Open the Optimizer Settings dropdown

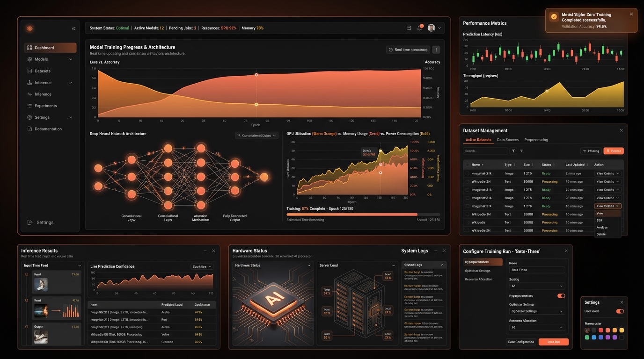tap(536, 311)
